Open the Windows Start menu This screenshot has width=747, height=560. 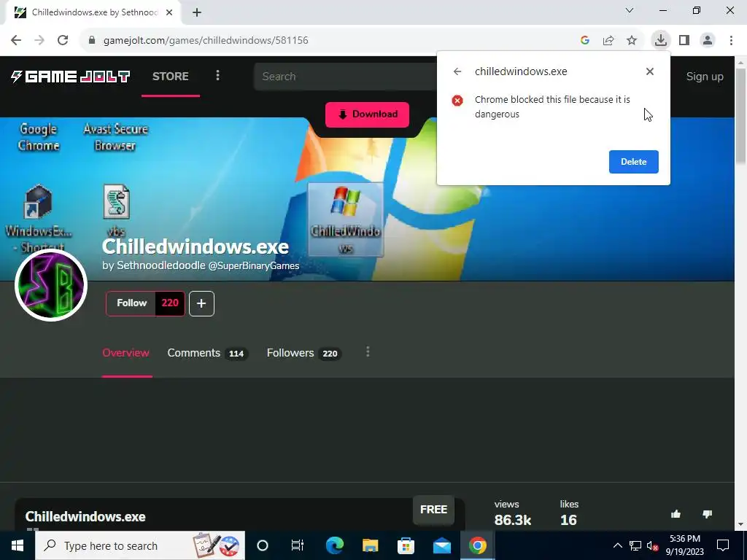18,545
